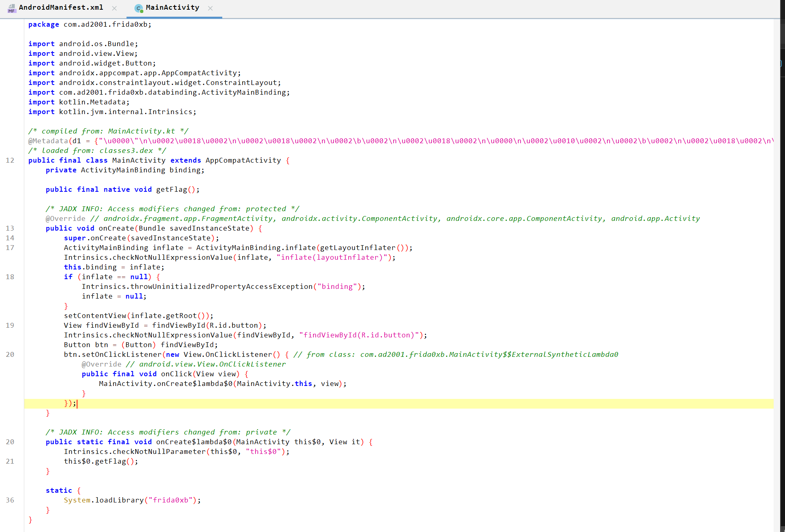
Task: Click the ConstraintLayout import line
Action: point(155,83)
